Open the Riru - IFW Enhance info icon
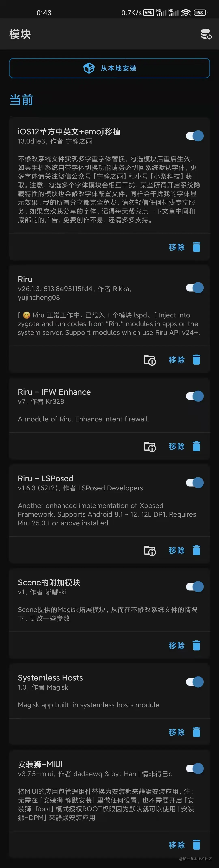Screen dimensions: 219x868 [x=150, y=447]
